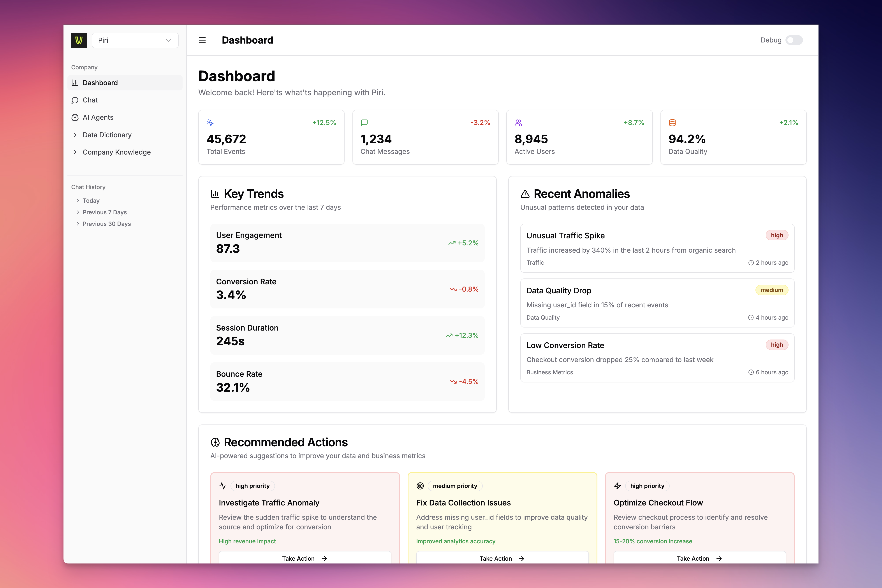Open Chat from the sidebar
882x588 pixels.
click(90, 100)
